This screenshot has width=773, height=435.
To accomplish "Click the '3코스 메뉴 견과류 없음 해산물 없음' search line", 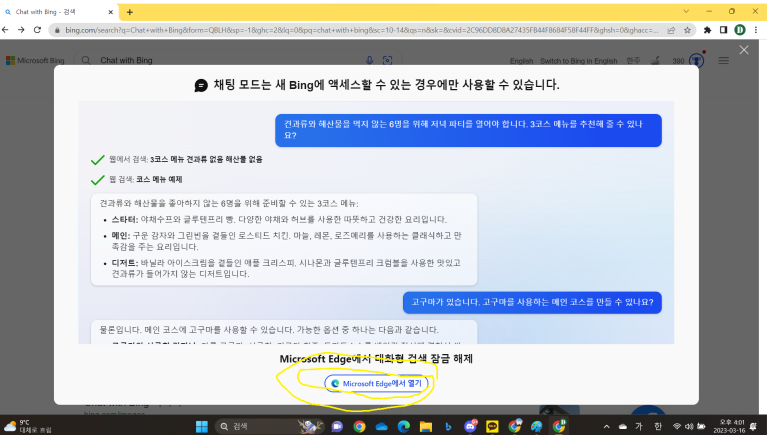I will 206,159.
